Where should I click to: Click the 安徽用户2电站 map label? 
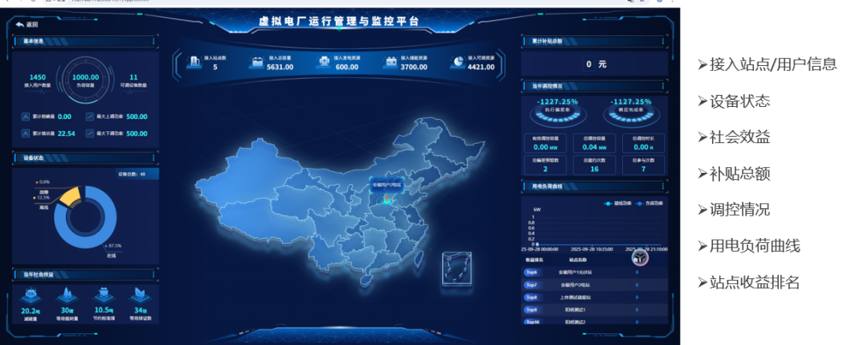(x=387, y=185)
